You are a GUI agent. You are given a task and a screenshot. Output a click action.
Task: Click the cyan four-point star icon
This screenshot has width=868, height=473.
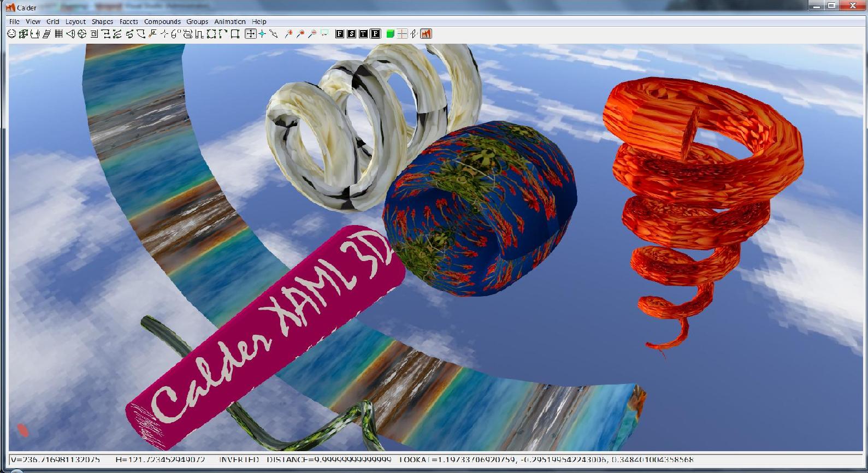pyautogui.click(x=262, y=34)
